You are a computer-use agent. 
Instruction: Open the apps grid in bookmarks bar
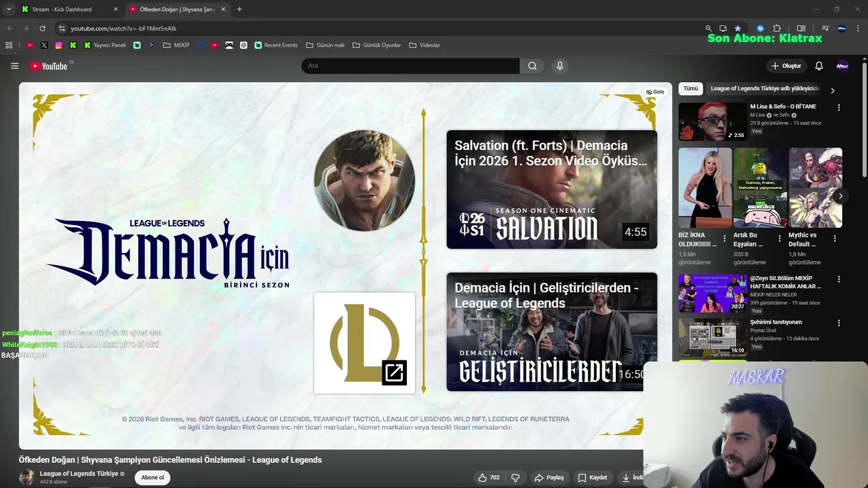pos(9,45)
